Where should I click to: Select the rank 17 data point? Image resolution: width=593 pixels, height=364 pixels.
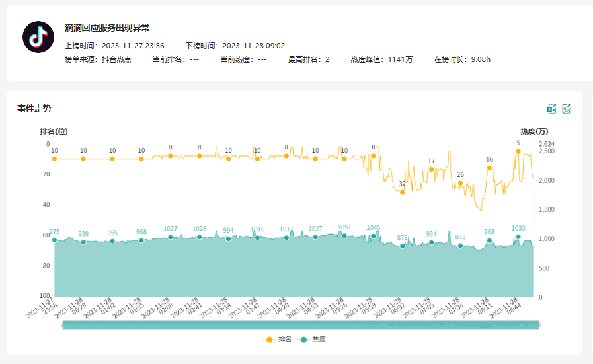point(432,170)
